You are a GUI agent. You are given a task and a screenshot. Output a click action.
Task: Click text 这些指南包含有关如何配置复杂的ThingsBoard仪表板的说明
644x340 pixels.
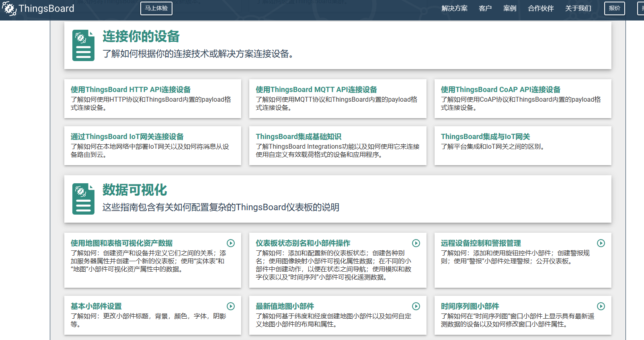(221, 207)
